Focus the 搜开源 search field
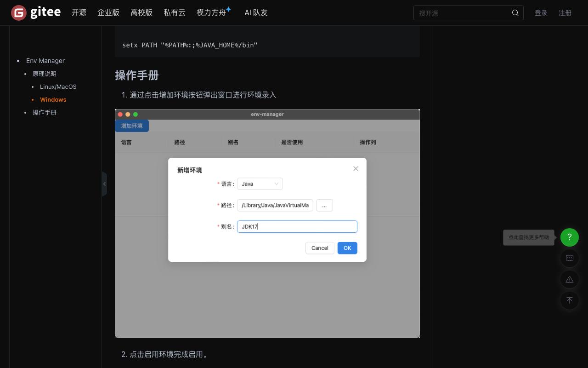 tap(463, 13)
